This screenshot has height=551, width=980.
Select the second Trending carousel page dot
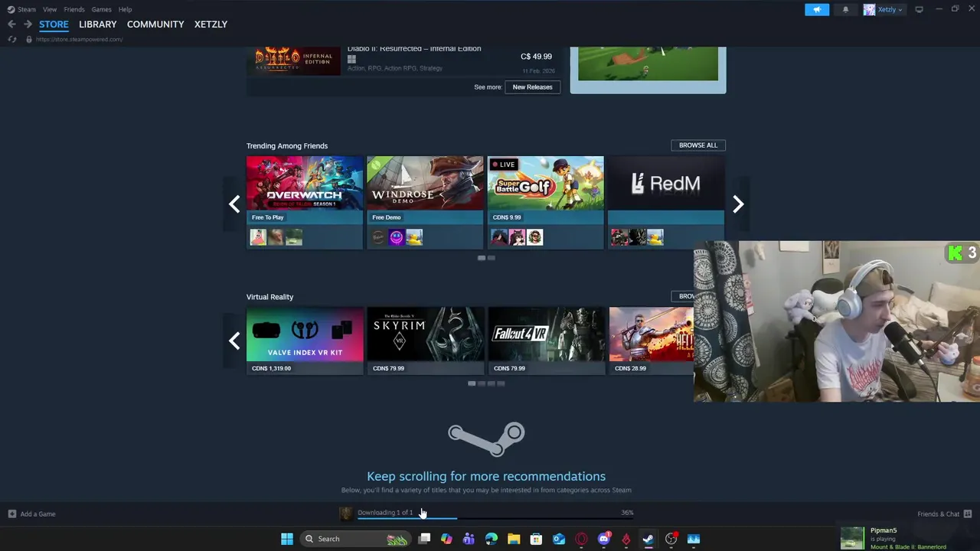(x=492, y=258)
